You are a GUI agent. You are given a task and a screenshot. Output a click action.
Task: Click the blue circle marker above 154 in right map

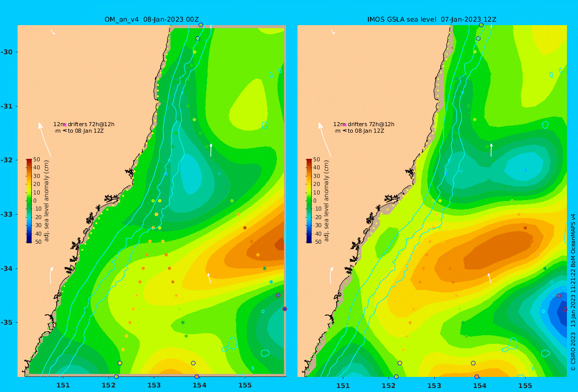[473, 363]
